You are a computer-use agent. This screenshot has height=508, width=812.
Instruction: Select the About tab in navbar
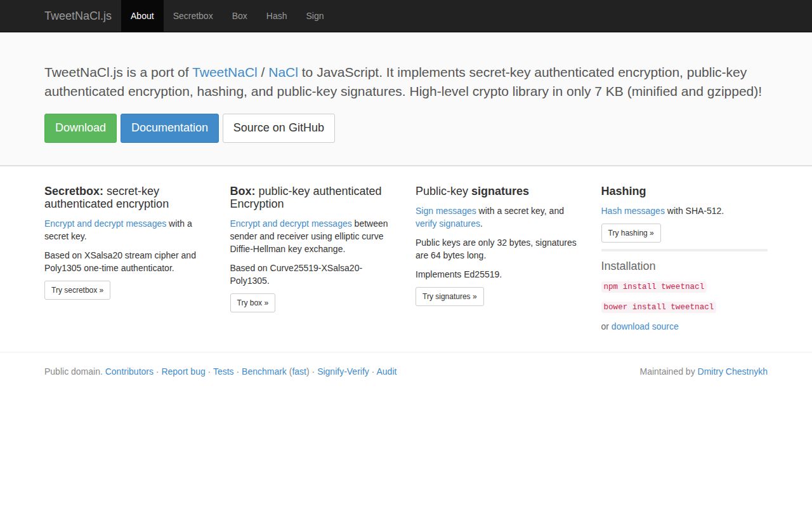tap(142, 16)
